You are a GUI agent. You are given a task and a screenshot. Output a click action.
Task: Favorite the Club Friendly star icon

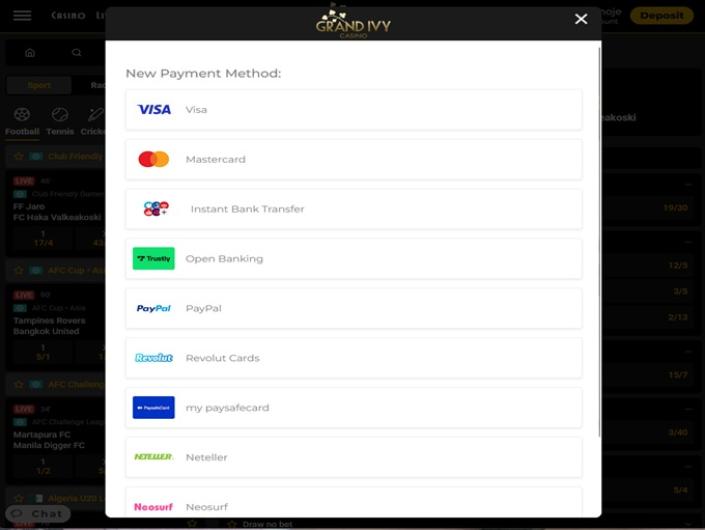[x=19, y=156]
